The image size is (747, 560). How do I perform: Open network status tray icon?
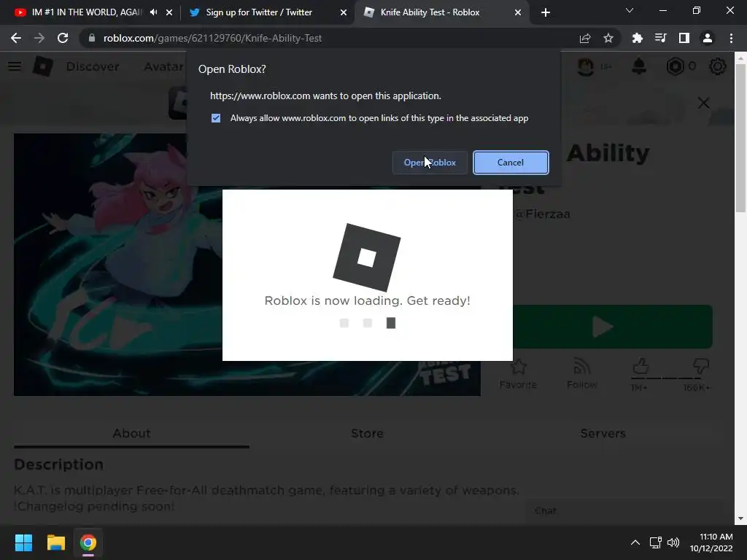pyautogui.click(x=656, y=542)
